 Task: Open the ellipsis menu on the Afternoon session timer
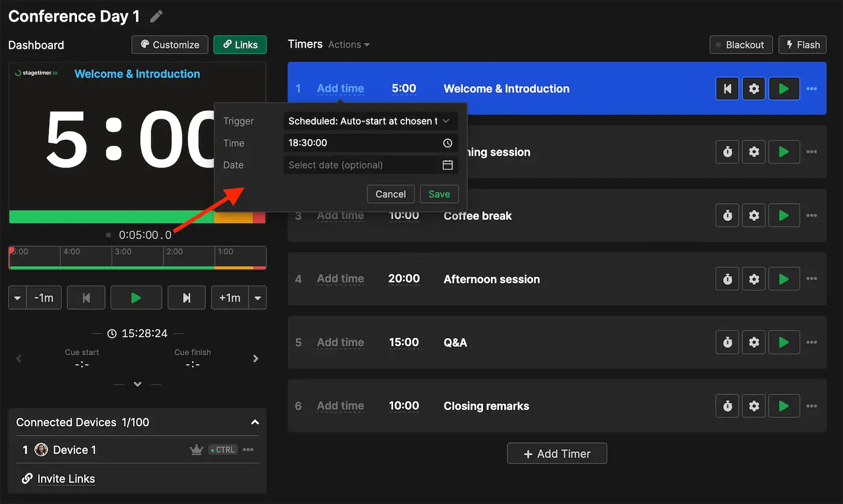pyautogui.click(x=811, y=279)
